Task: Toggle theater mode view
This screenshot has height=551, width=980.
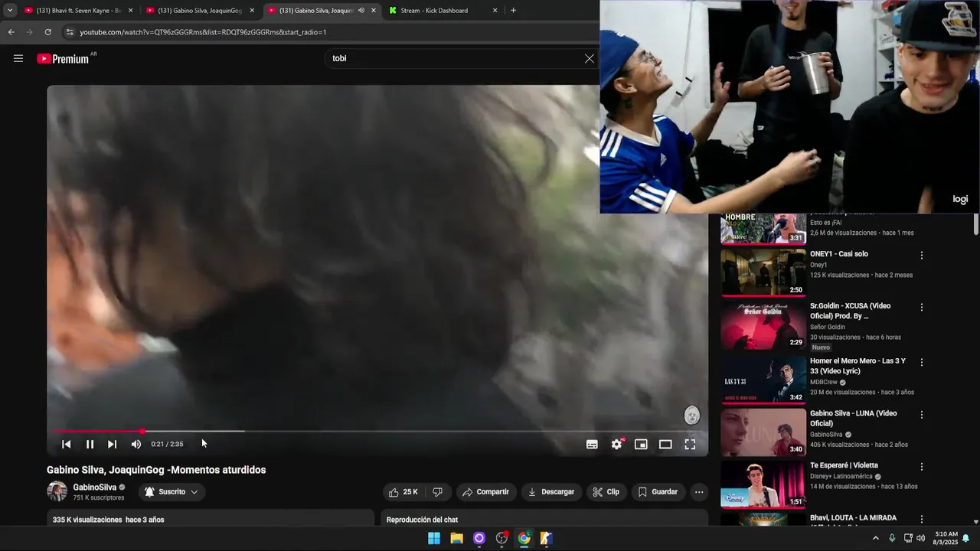Action: pos(665,444)
